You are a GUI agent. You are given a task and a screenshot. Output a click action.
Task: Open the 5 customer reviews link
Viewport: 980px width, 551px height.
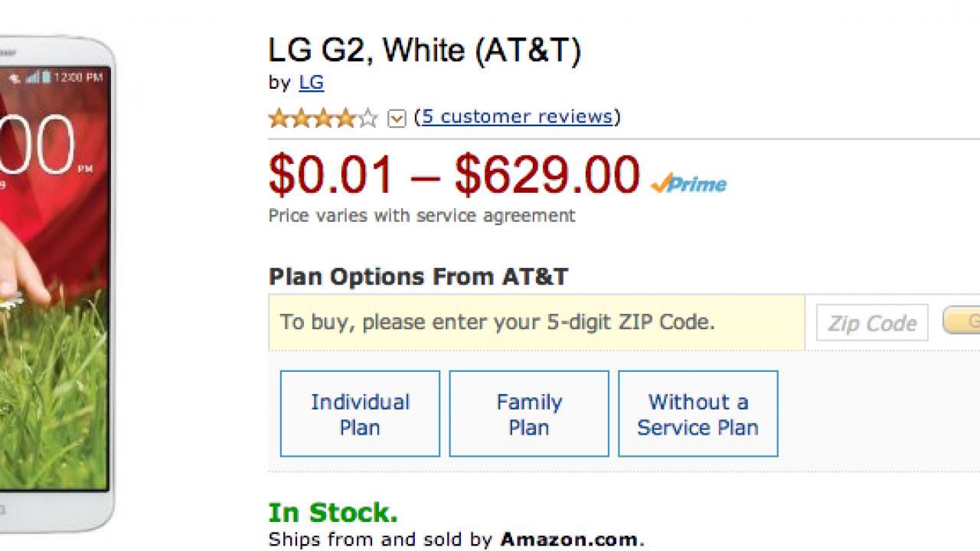point(518,117)
